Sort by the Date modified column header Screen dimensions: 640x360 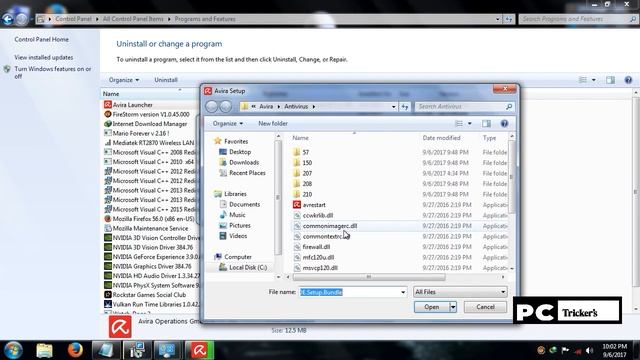click(x=441, y=138)
